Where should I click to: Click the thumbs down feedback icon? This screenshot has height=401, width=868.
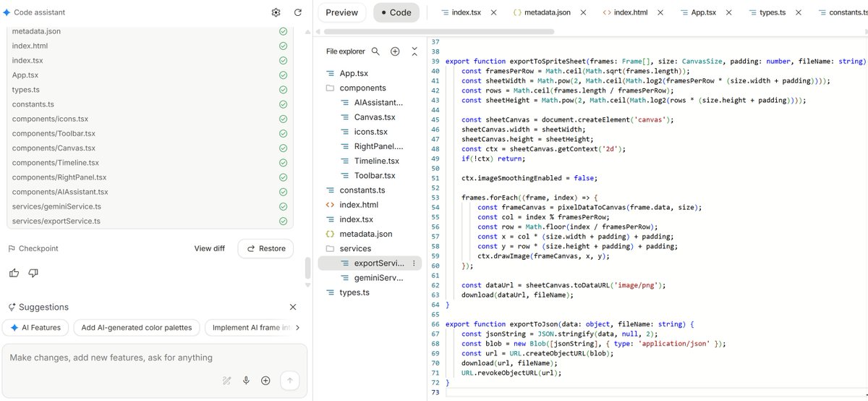[x=33, y=273]
